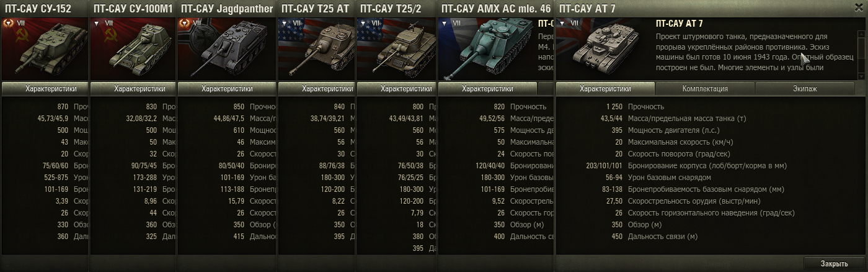Click the Закрыть button
This screenshot has height=272, width=868.
coord(834,263)
